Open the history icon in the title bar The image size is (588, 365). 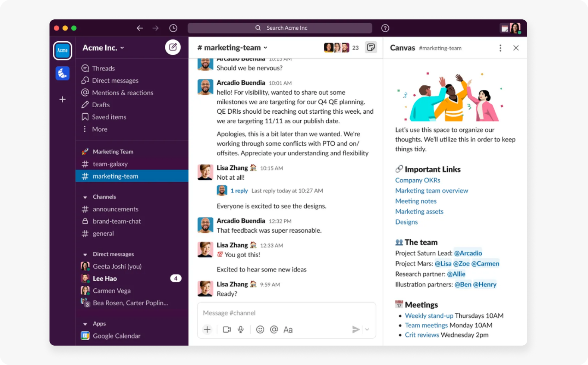(173, 28)
